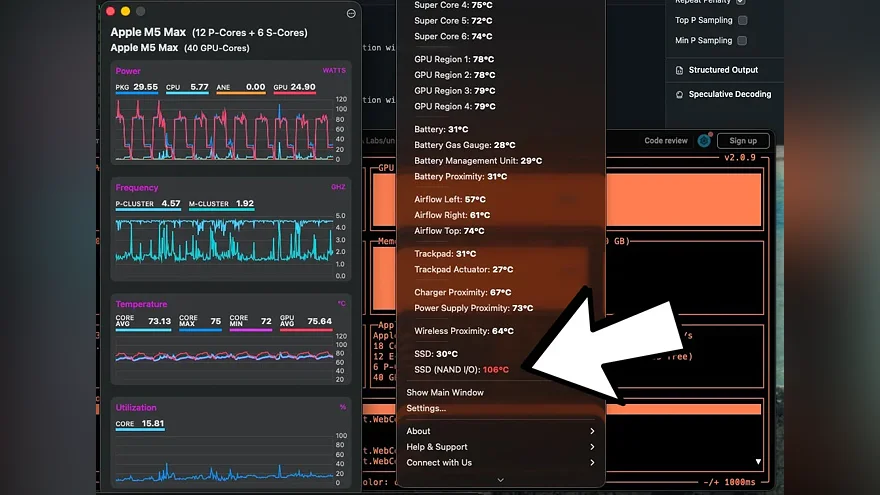Viewport: 880px width, 495px height.
Task: Toggle the Top P Sampling checkbox
Action: (x=742, y=20)
